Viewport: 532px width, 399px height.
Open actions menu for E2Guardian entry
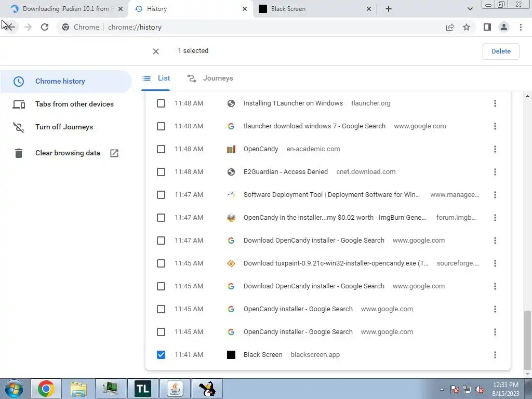tap(495, 172)
